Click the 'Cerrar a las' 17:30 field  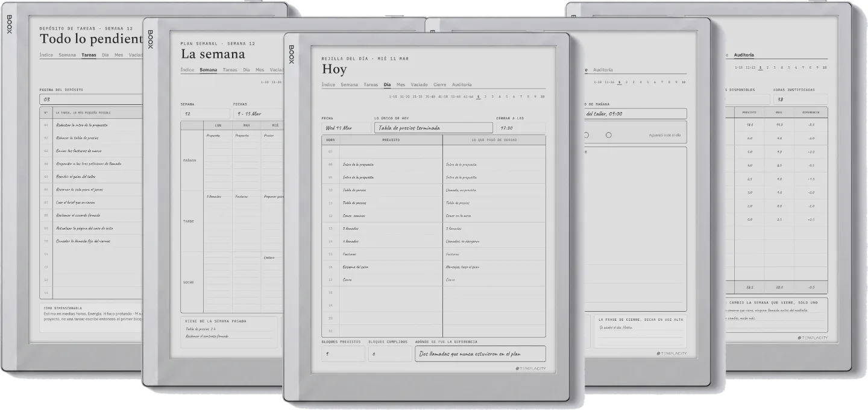pos(521,128)
